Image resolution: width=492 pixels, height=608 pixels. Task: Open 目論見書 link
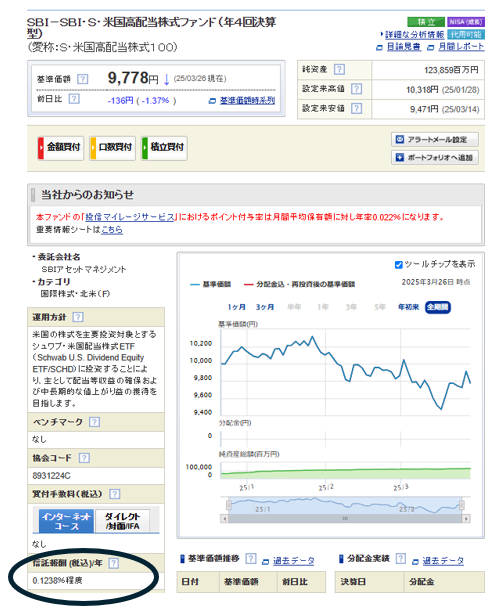(x=404, y=47)
